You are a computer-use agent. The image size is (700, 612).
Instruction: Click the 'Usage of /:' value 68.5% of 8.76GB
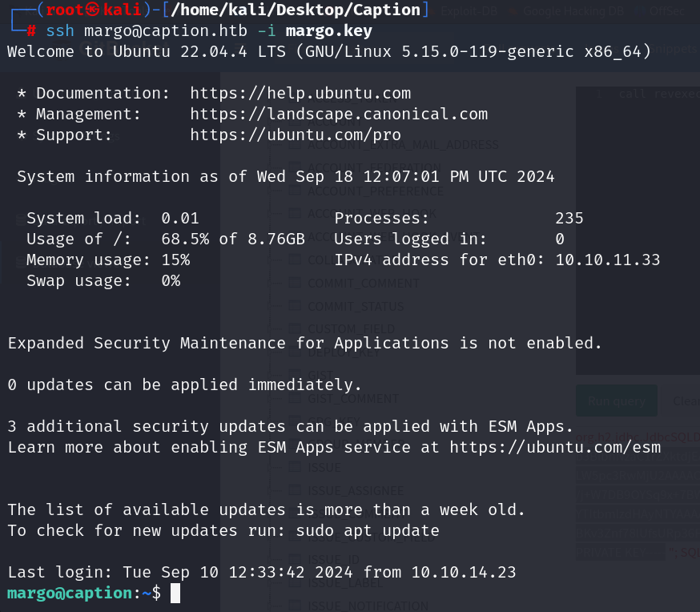tap(233, 240)
